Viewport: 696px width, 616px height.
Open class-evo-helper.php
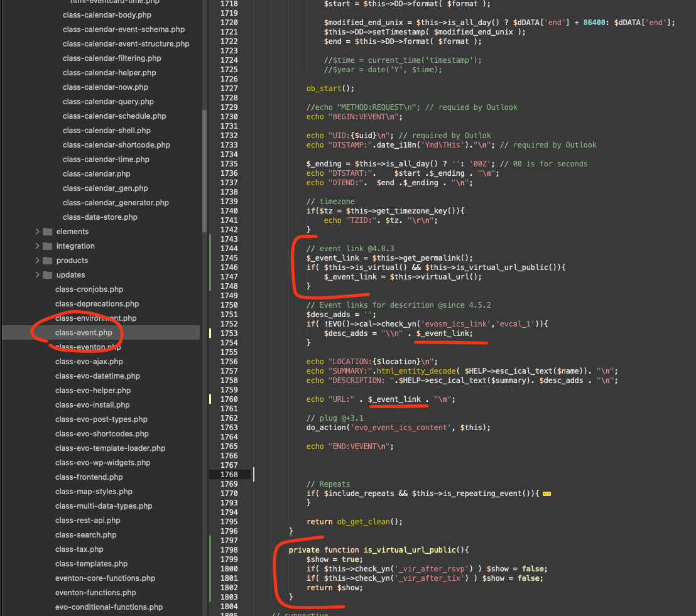coord(93,391)
